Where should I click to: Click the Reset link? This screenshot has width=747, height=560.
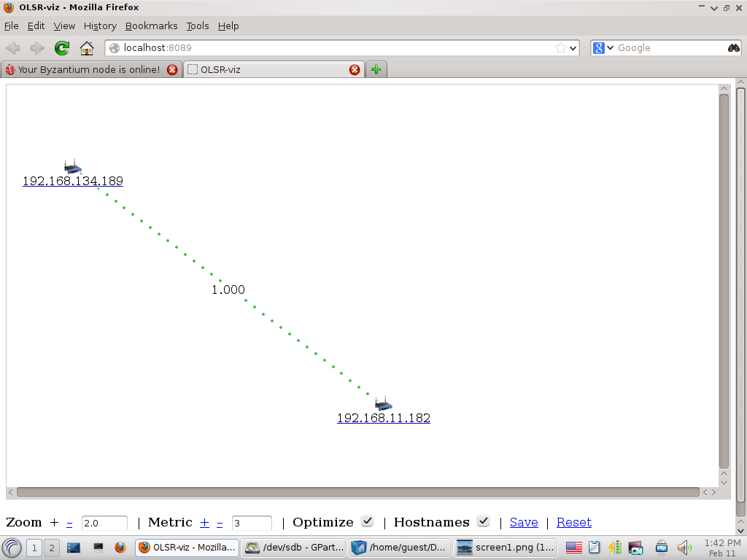tap(574, 522)
